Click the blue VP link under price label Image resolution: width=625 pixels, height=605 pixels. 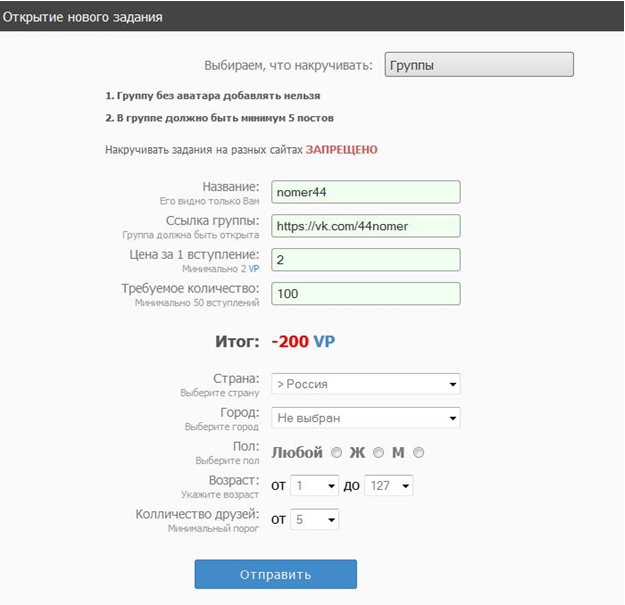click(x=254, y=269)
